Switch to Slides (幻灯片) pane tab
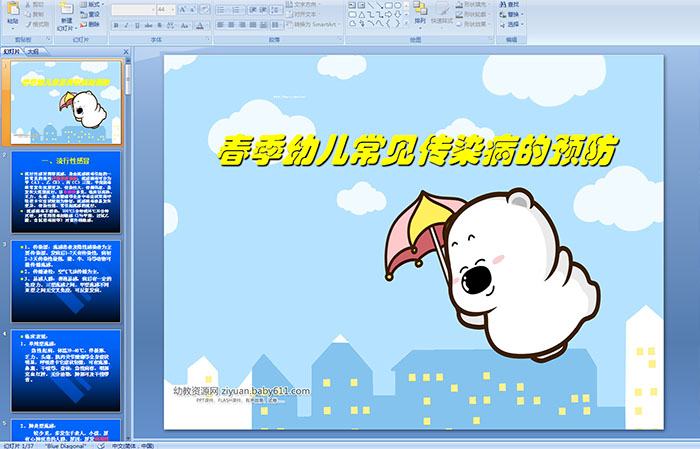Image resolution: width=700 pixels, height=449 pixels. click(11, 52)
